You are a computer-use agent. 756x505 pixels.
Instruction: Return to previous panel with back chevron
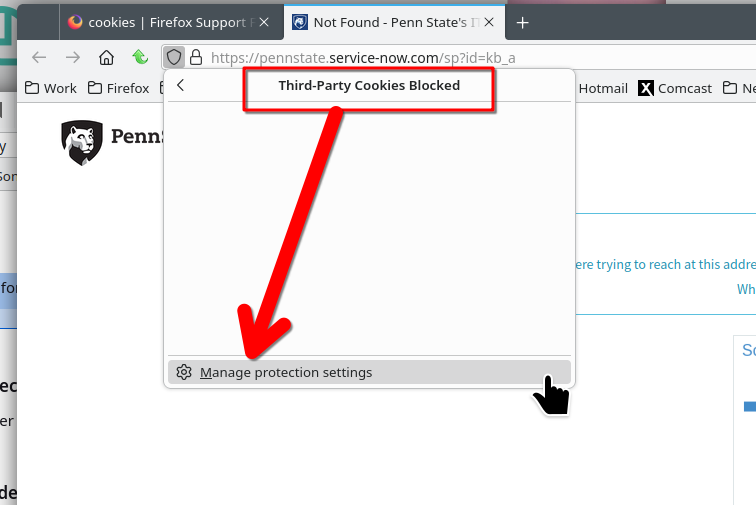(180, 85)
